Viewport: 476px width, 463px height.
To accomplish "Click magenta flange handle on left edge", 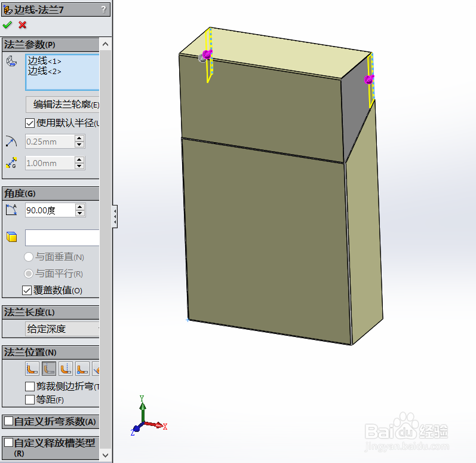I will pos(207,54).
